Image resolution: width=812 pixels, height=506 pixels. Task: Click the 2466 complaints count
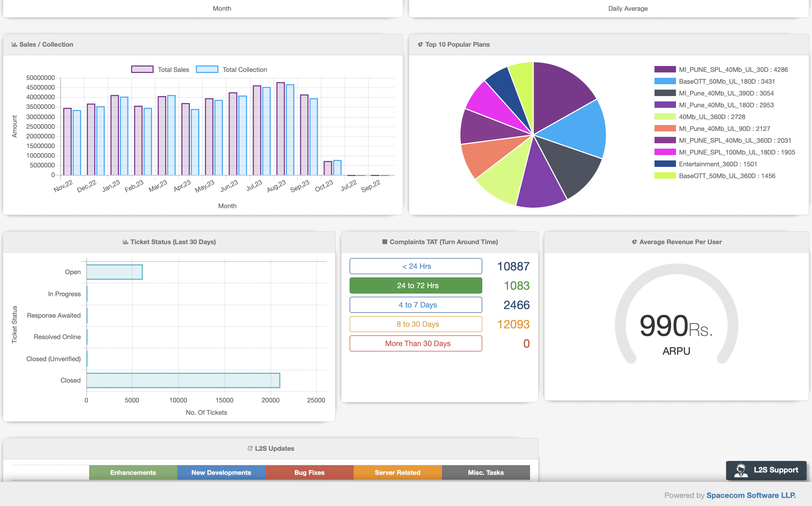[x=517, y=305]
